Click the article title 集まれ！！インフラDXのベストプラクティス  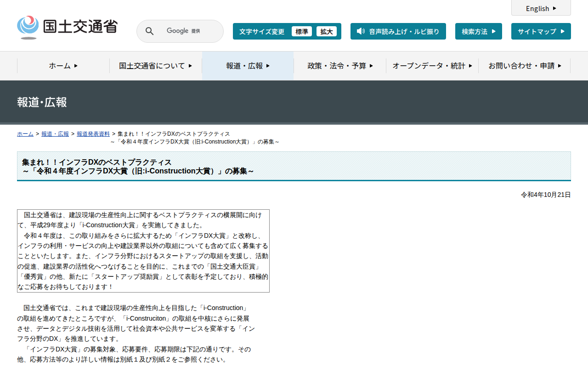(x=97, y=162)
